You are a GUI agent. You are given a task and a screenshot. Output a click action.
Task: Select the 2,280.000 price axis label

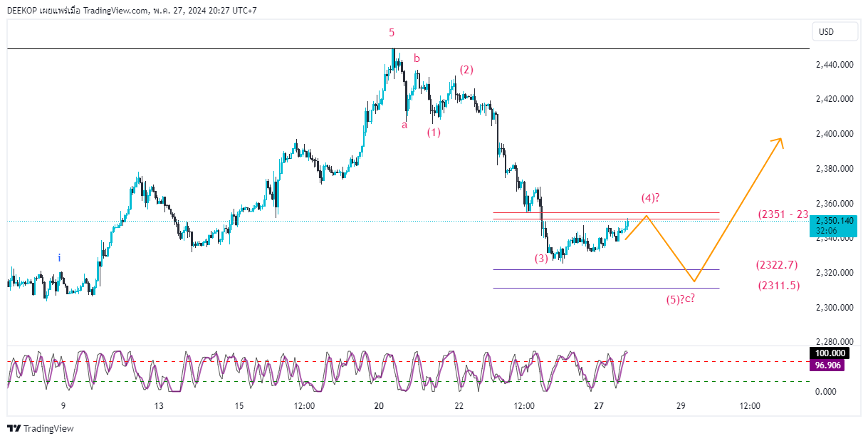[x=835, y=343]
